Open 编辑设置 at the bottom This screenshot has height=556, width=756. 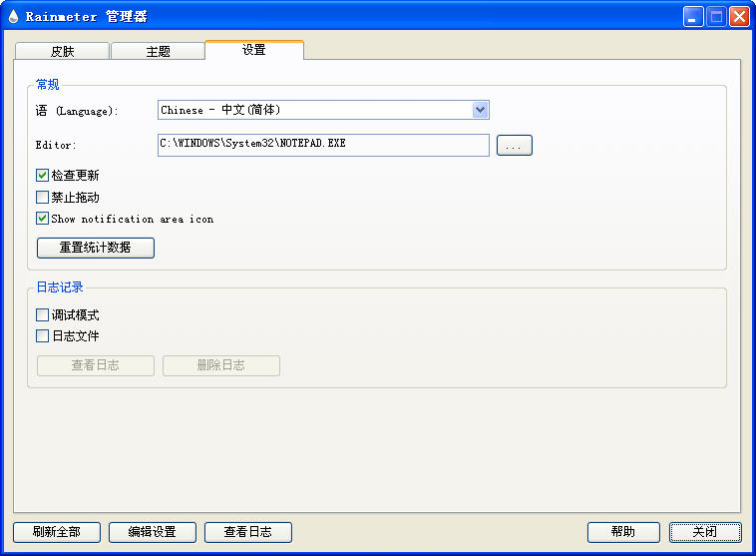coord(152,532)
